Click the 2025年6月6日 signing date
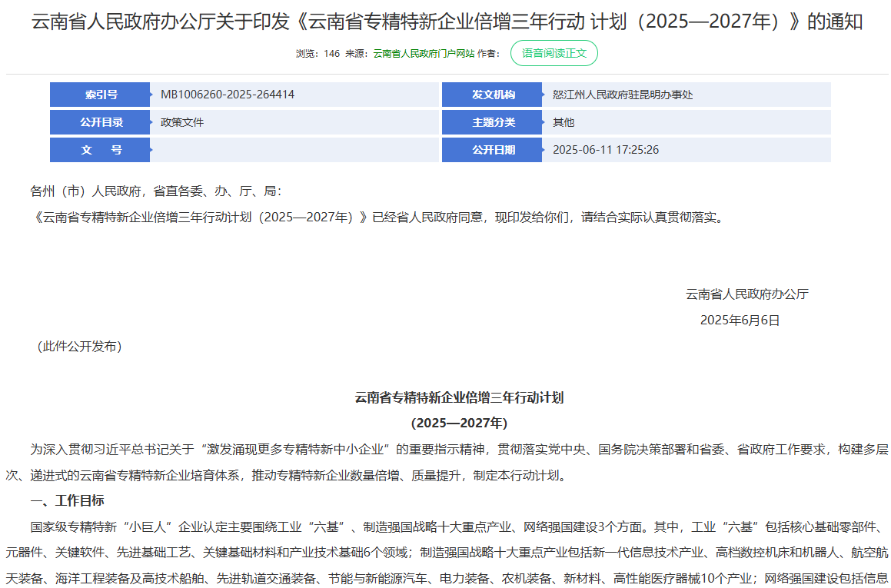 pyautogui.click(x=740, y=320)
